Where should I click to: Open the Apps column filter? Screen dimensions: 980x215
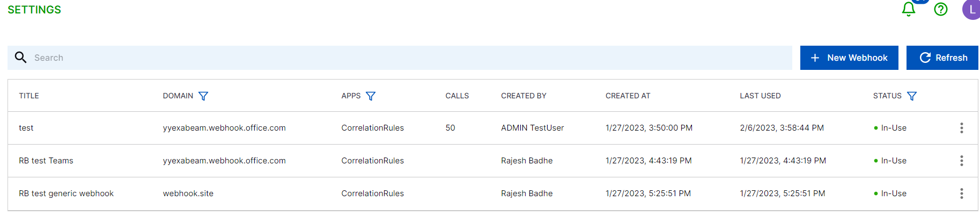[371, 96]
